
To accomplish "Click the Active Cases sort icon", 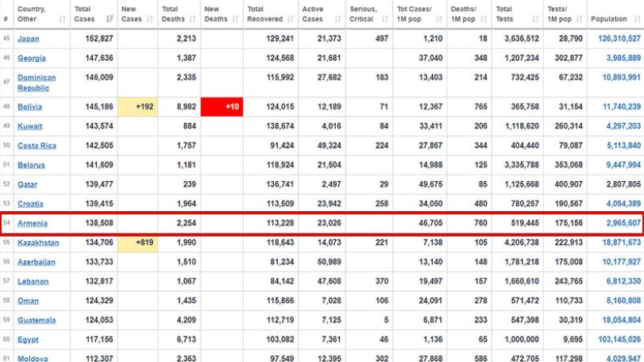I will pyautogui.click(x=337, y=19).
